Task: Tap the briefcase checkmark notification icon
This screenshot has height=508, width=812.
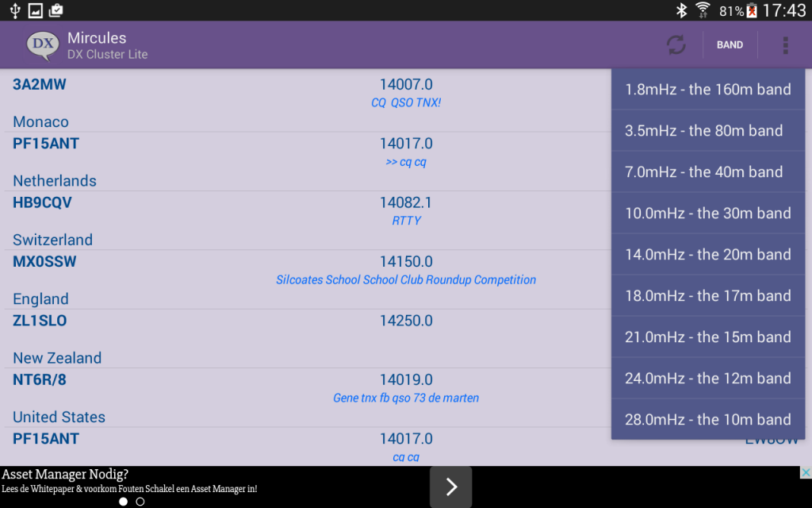Action: pyautogui.click(x=56, y=10)
